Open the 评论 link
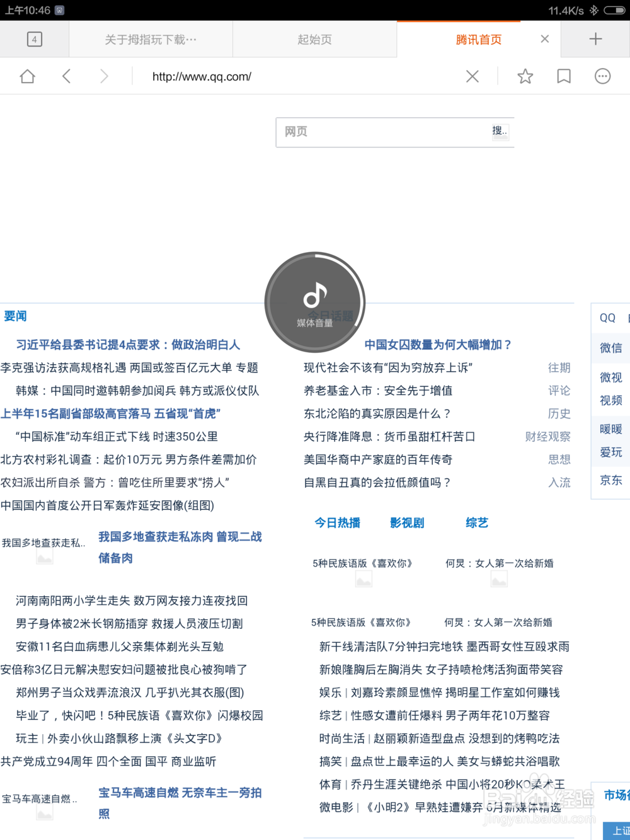Screen dimensions: 630x840 pos(559,391)
